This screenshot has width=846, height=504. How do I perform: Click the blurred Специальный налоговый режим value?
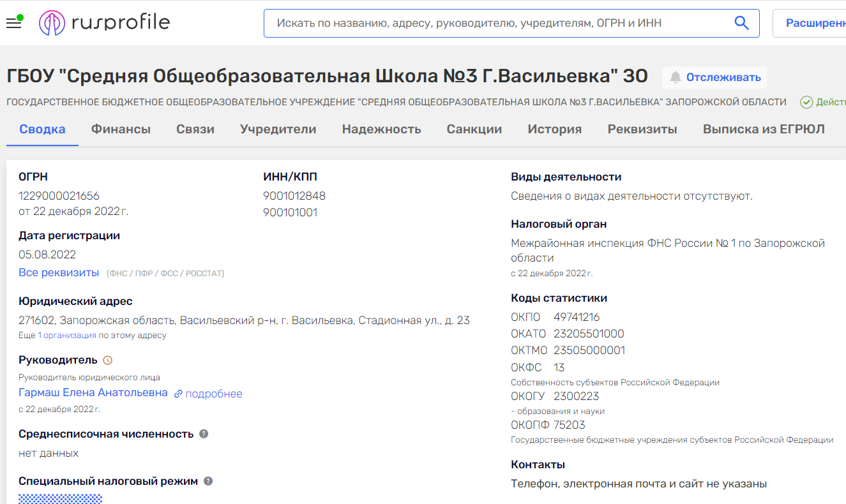click(59, 498)
